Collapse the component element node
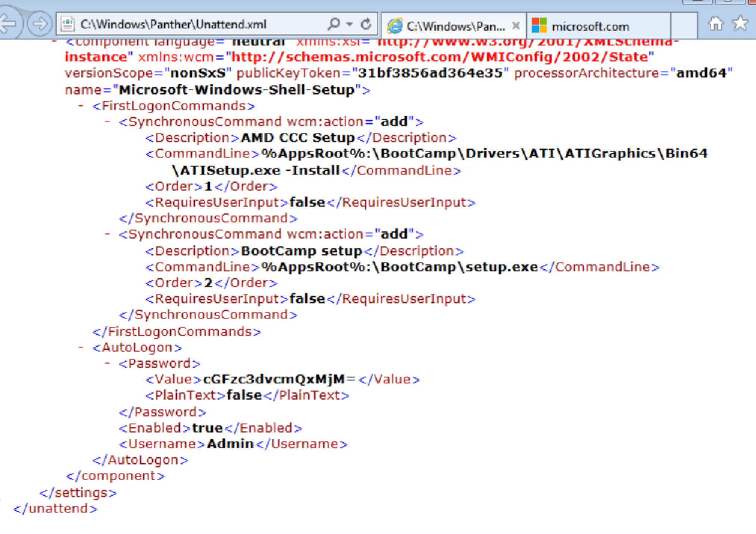The width and height of the screenshot is (756, 534). click(54, 41)
